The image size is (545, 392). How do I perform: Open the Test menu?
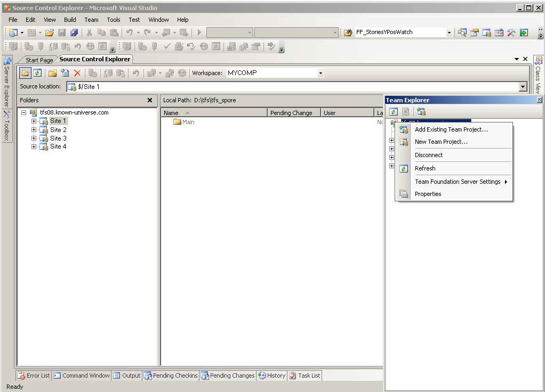[134, 20]
